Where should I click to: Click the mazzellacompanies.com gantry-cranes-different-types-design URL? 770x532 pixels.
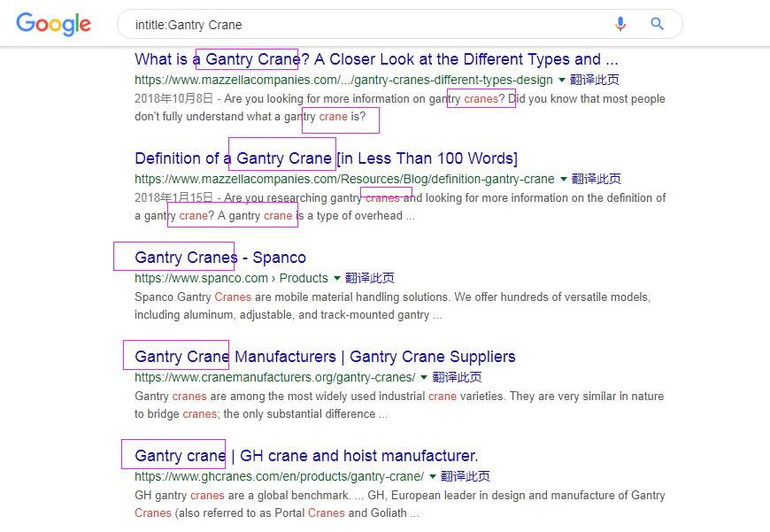point(343,80)
